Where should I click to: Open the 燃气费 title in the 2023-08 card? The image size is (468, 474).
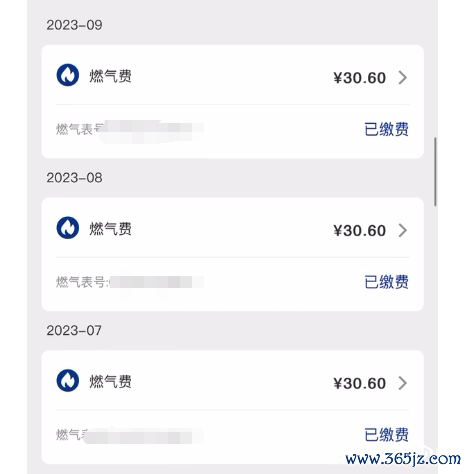[x=110, y=229]
